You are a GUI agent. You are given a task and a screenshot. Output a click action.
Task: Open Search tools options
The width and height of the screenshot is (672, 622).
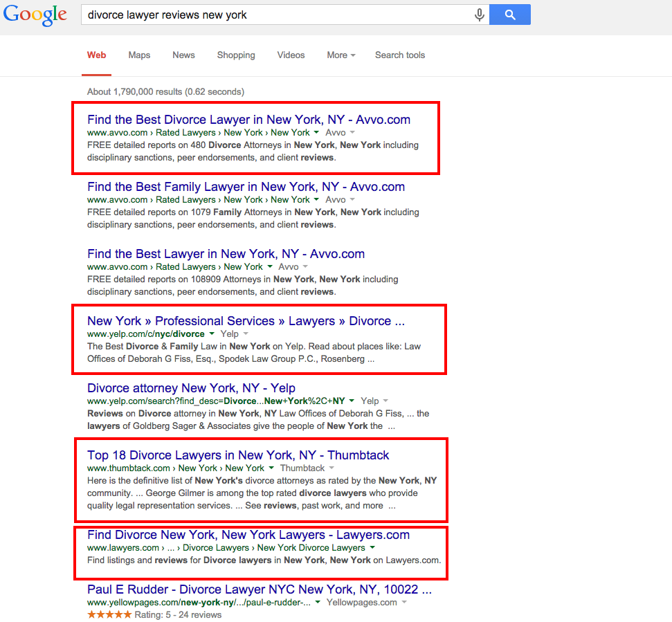400,55
